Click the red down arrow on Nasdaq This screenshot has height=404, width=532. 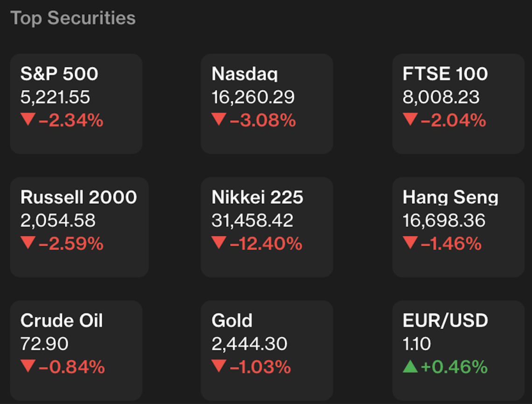click(218, 120)
